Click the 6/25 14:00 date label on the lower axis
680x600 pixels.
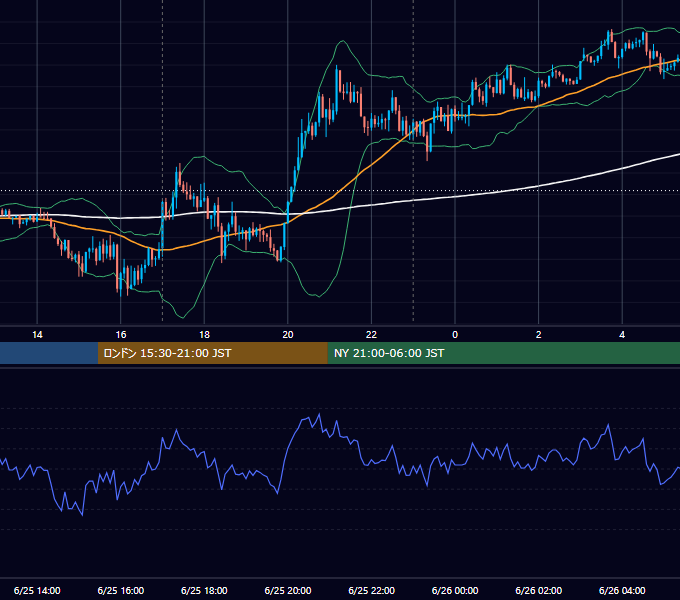coord(37,590)
